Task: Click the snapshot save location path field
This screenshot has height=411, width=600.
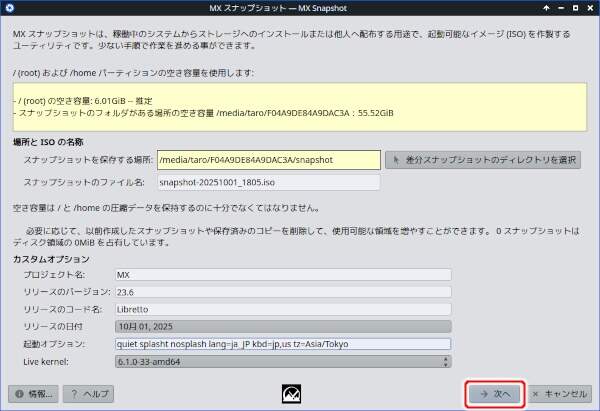Action: click(268, 160)
